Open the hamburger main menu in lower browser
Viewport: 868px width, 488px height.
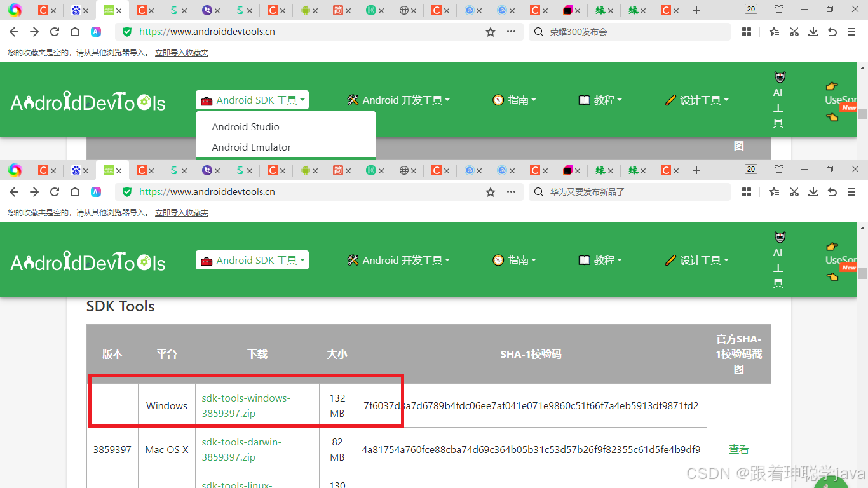[851, 192]
